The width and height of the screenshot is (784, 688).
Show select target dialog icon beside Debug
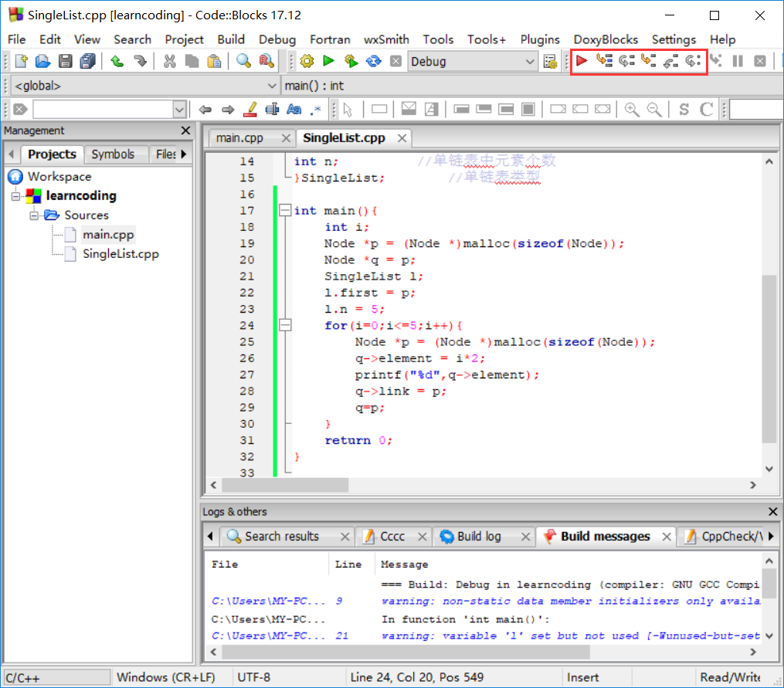550,62
